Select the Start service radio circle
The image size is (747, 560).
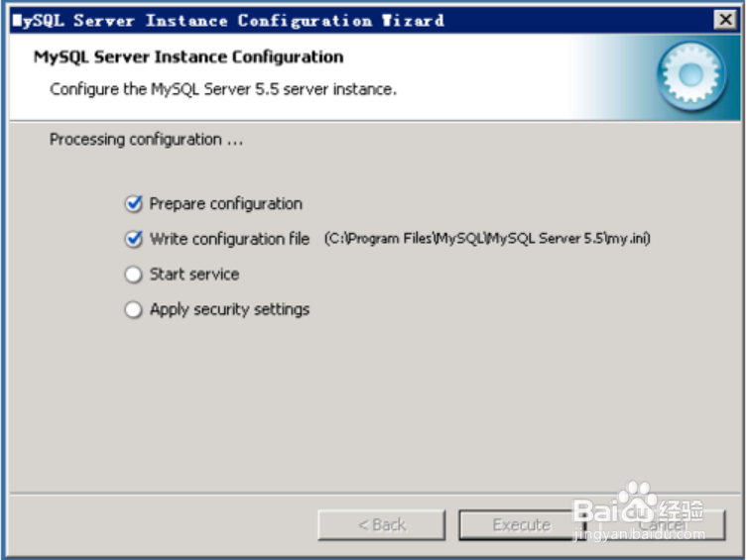134,275
